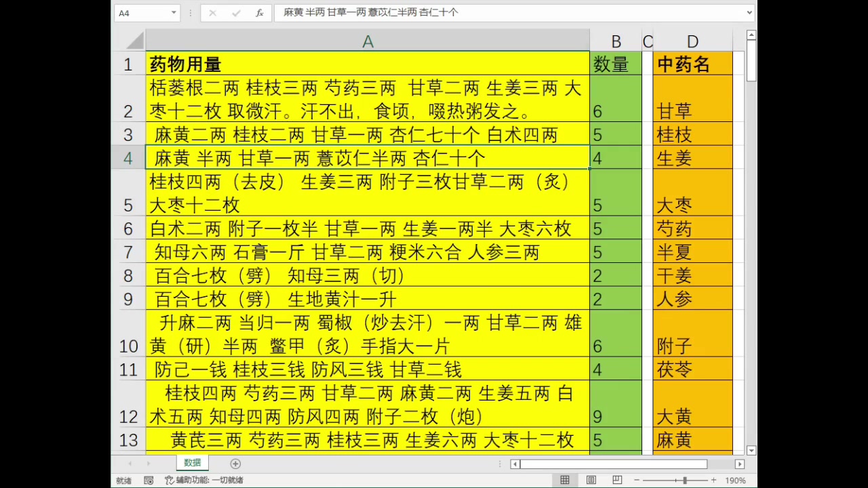Expand the formula bar with right-side chevron
The height and width of the screenshot is (488, 868).
pos(749,13)
